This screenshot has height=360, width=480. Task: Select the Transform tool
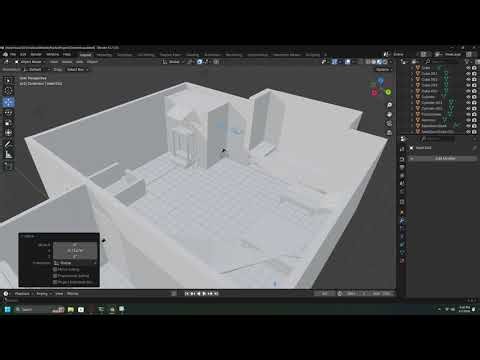point(9,132)
